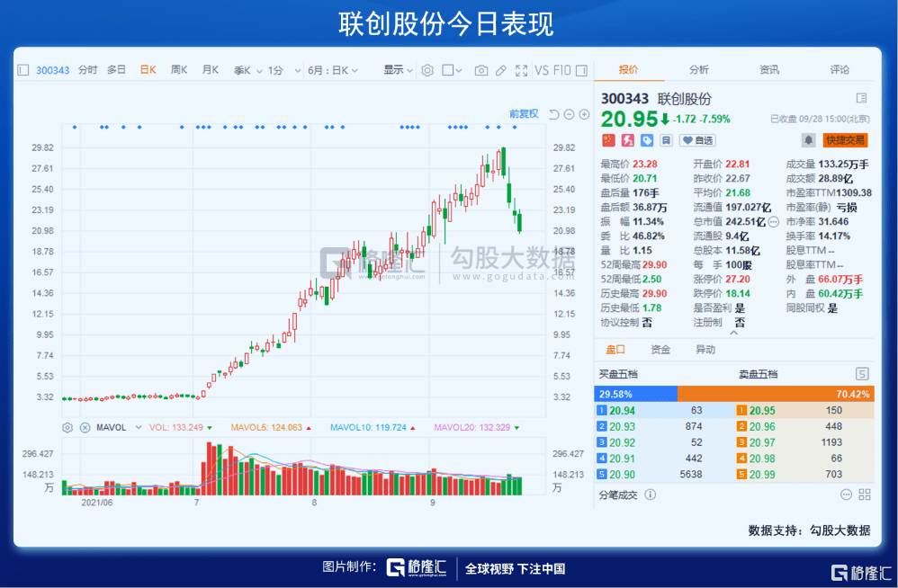Toggle the right side panel icon near F10

click(581, 70)
